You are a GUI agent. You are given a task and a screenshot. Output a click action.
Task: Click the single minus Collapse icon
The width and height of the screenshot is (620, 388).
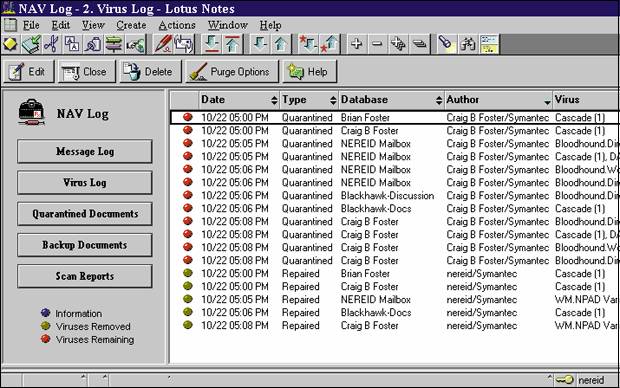(378, 44)
